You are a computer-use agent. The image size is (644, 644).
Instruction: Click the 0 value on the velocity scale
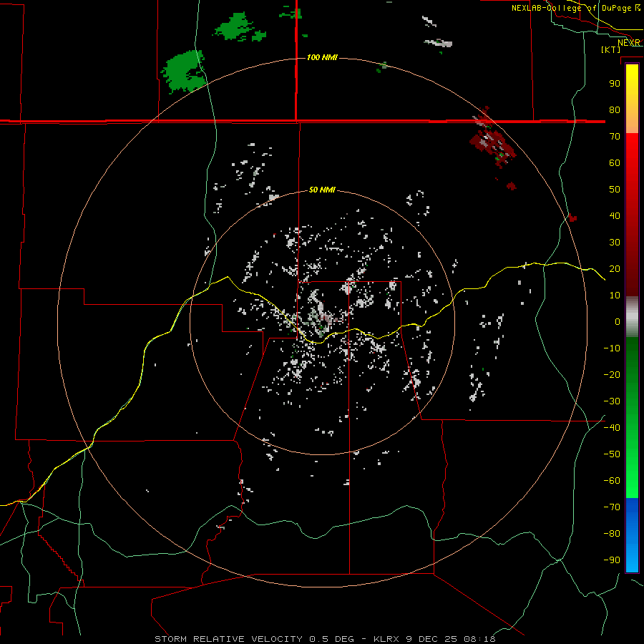click(618, 322)
